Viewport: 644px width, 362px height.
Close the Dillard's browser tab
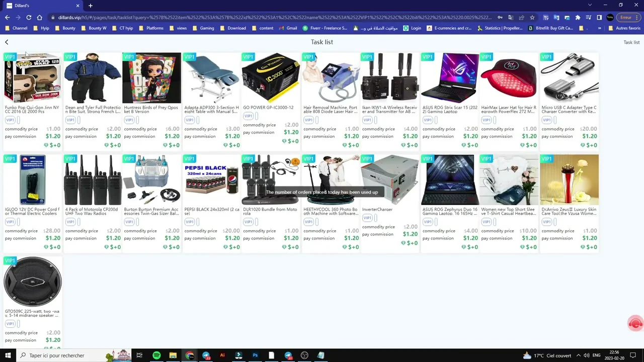pyautogui.click(x=77, y=6)
